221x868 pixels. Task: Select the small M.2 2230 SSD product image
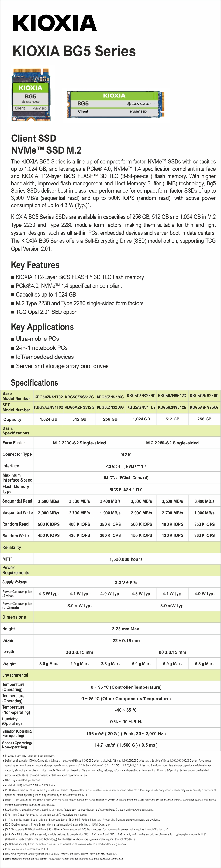(x=30, y=95)
